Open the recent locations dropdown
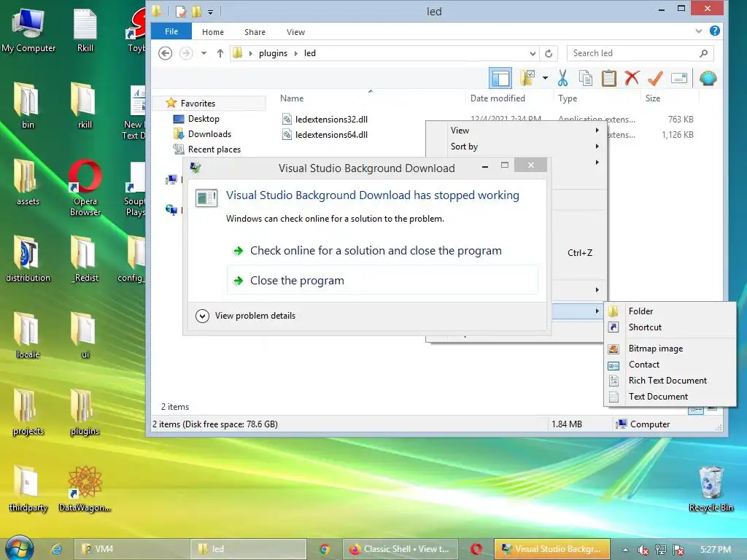This screenshot has width=747, height=560. [204, 52]
